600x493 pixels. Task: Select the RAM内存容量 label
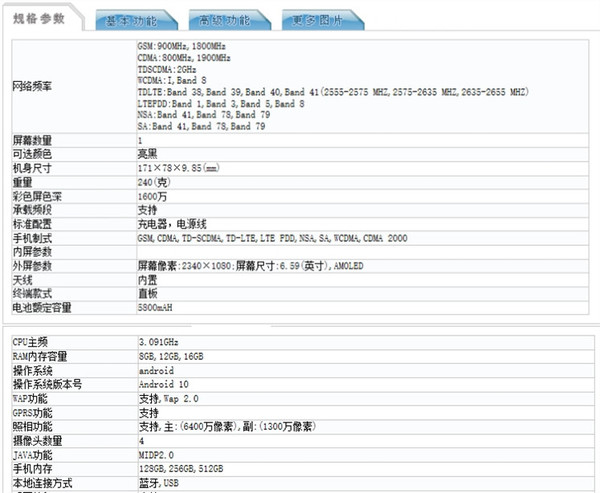(x=40, y=357)
